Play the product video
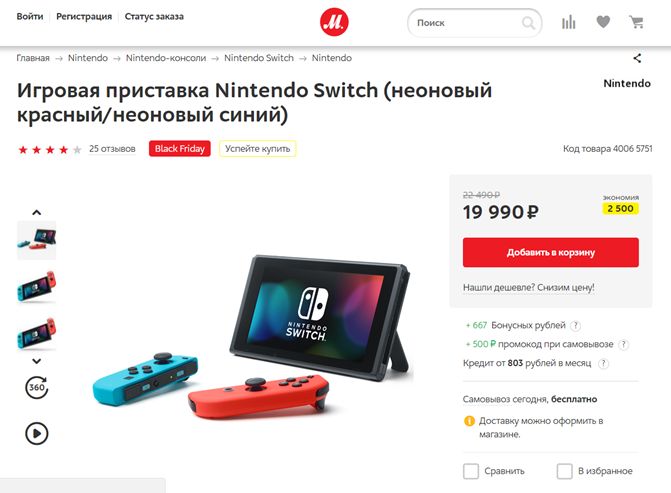Screen dimensions: 671x493 point(37,434)
